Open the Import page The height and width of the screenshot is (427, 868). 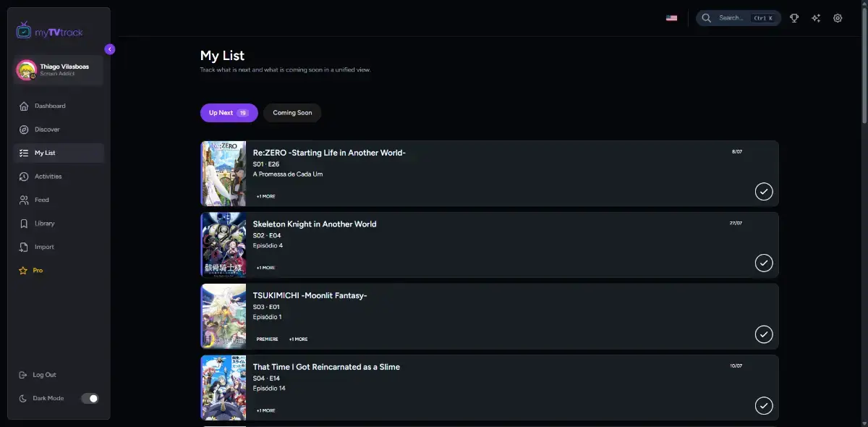click(x=59, y=248)
